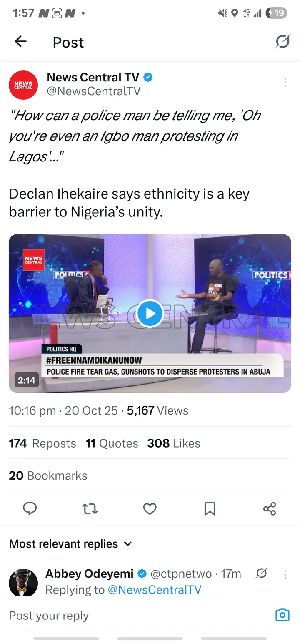View the 174 Reposts list
The width and height of the screenshot is (300, 644).
[42, 443]
